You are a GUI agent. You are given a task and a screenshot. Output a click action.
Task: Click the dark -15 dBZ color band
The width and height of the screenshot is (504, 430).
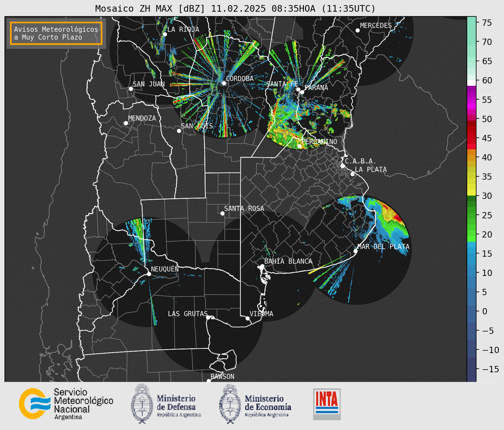click(471, 369)
